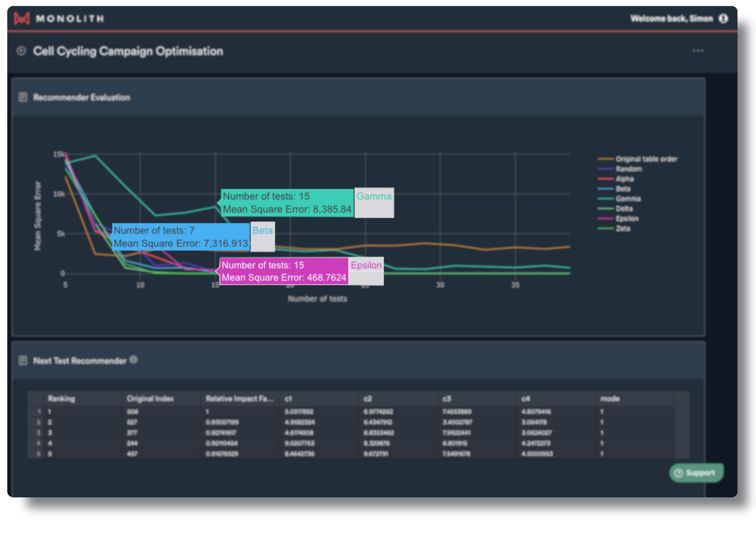Click the history clock icon beside the campaign title
Screen dimensions: 756x541
point(21,51)
